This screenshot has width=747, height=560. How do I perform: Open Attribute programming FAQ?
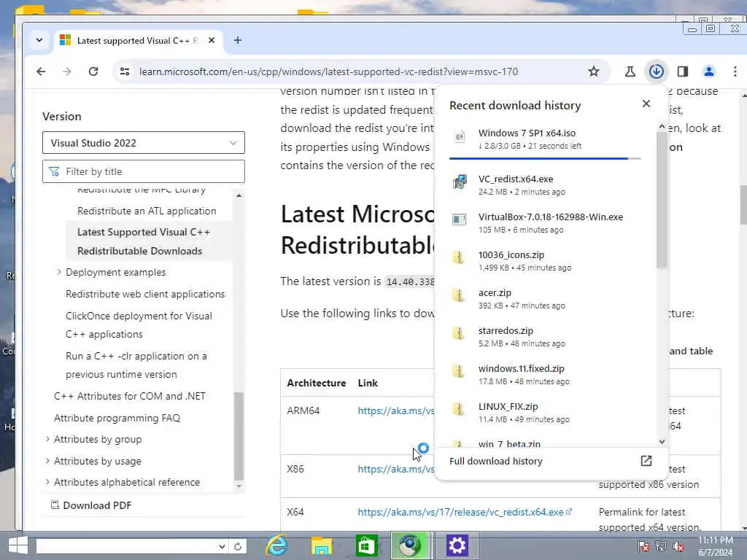click(117, 418)
